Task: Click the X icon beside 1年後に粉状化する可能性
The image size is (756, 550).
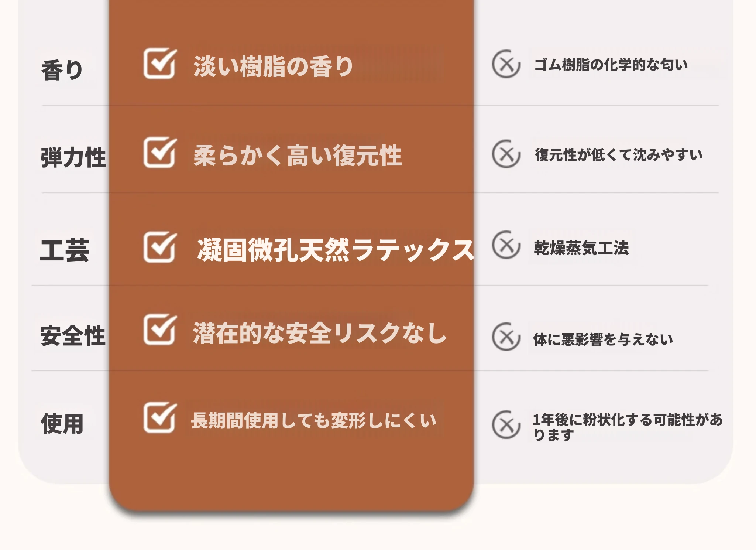Action: click(506, 425)
